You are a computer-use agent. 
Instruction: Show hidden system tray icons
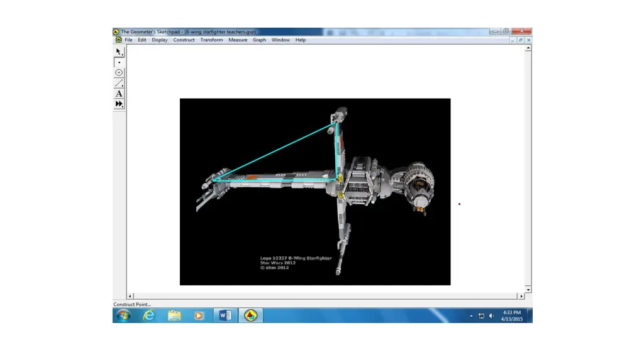pos(471,315)
